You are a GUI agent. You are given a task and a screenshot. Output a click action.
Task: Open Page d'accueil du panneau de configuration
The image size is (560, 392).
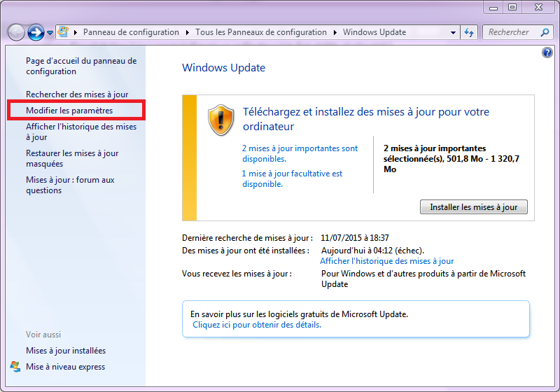pyautogui.click(x=81, y=66)
